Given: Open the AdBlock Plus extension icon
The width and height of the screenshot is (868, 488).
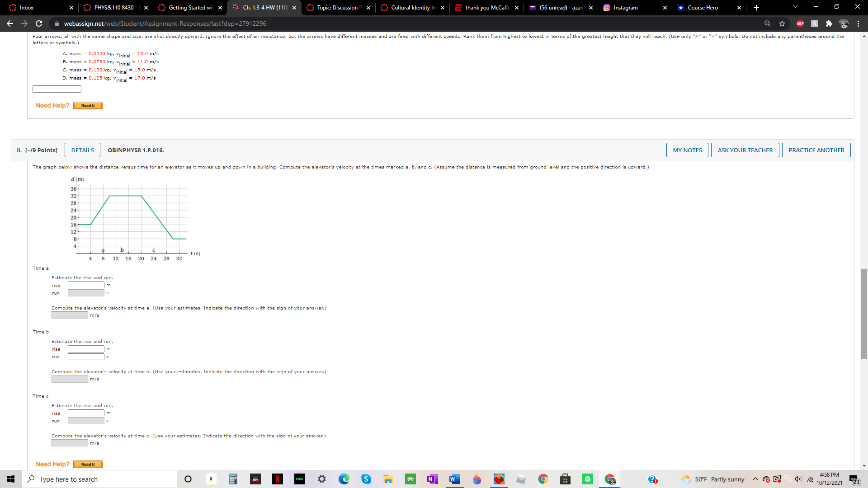Looking at the screenshot, I should tap(800, 23).
